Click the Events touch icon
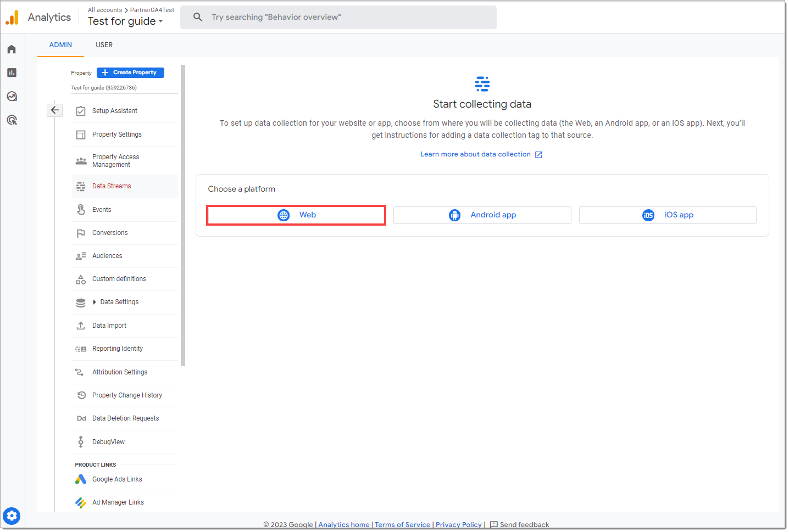Viewport: 789px width, 532px height. coord(81,210)
